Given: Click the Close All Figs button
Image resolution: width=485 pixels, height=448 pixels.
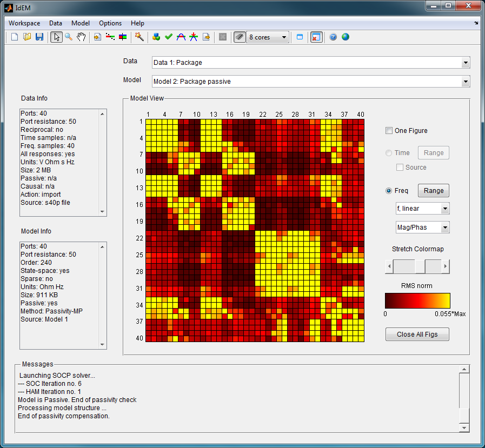Looking at the screenshot, I should pos(417,334).
